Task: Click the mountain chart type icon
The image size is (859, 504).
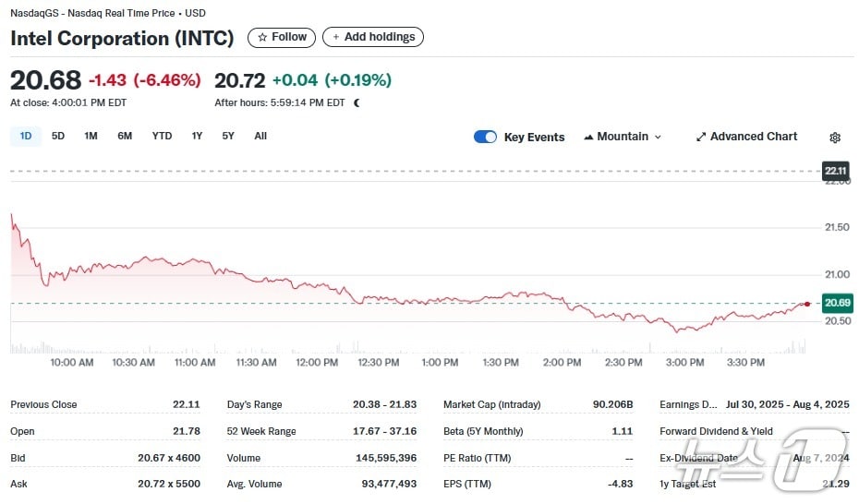Action: [588, 137]
